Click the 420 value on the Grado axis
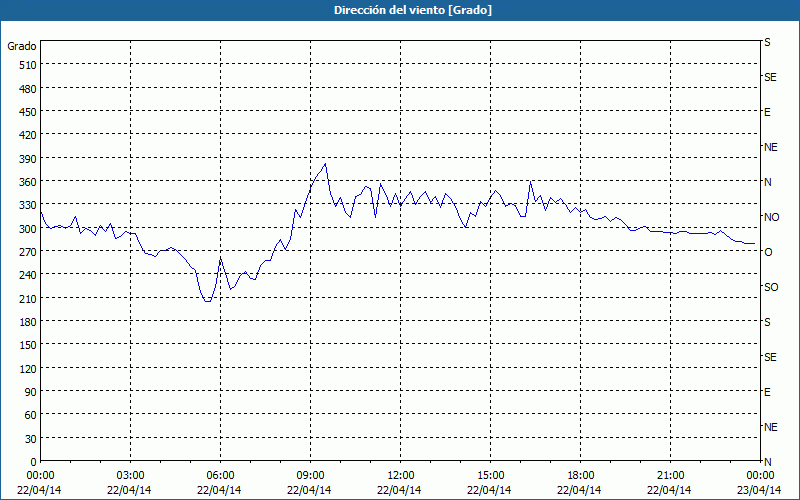Image resolution: width=800 pixels, height=500 pixels. 28,135
